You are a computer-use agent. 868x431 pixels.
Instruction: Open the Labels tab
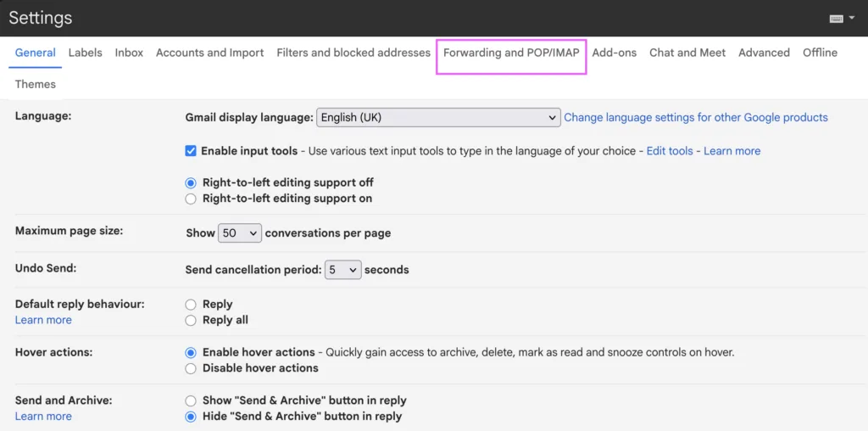(x=86, y=53)
